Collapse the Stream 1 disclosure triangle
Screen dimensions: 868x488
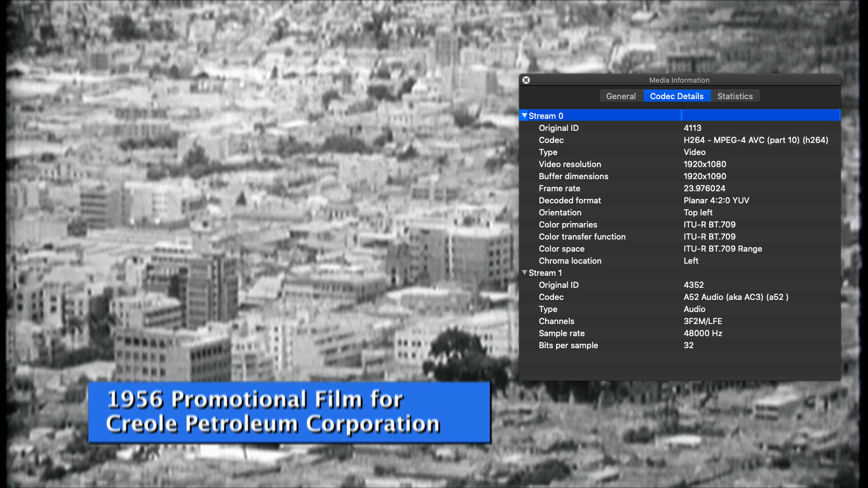(x=524, y=273)
